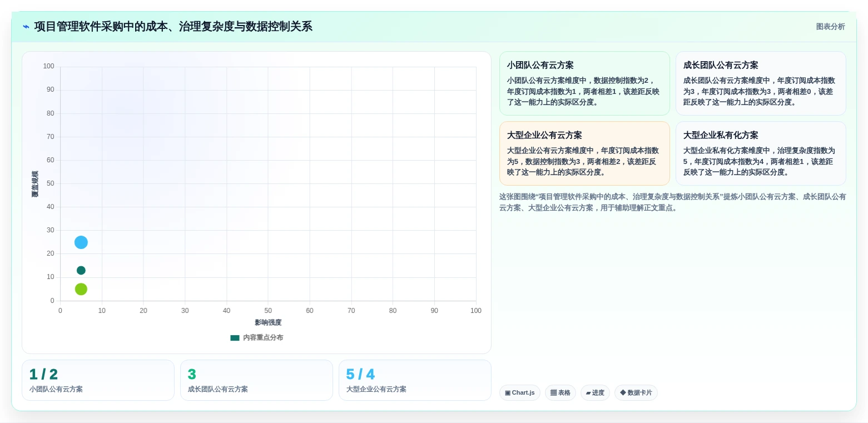Image resolution: width=868 pixels, height=423 pixels.
Task: Click the x-axis label 影响强度
Action: click(268, 322)
